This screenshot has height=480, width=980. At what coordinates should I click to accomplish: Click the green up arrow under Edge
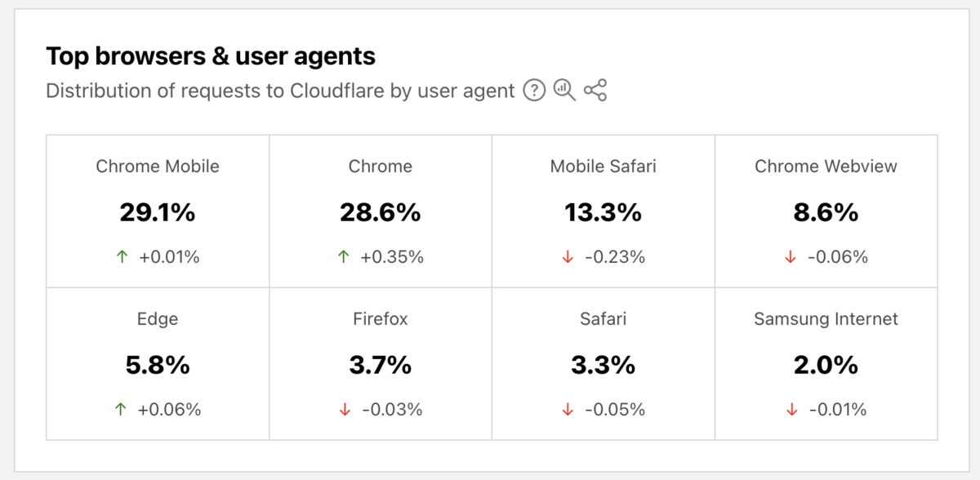pos(121,410)
